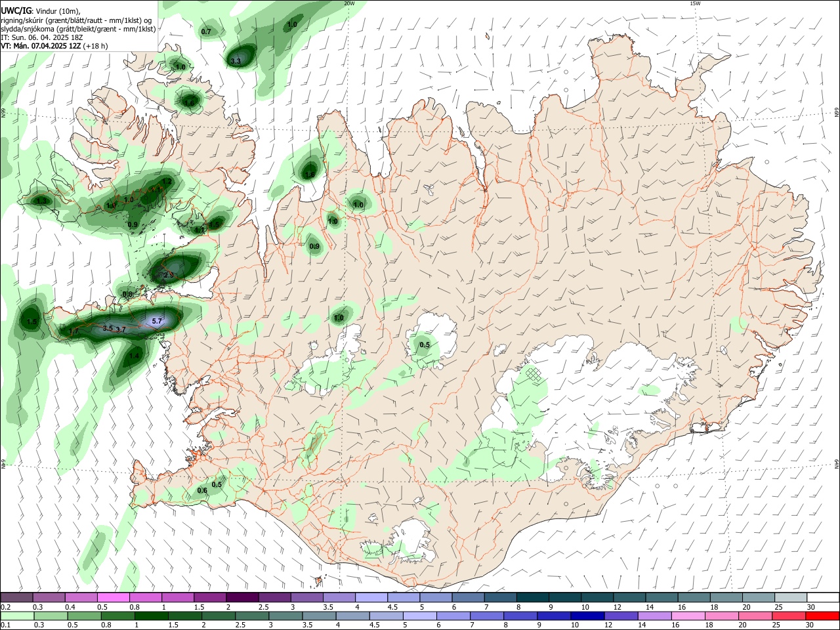The image size is (840, 630).
Task: Click the 3.5 precipitation value label
Action: pyautogui.click(x=108, y=327)
